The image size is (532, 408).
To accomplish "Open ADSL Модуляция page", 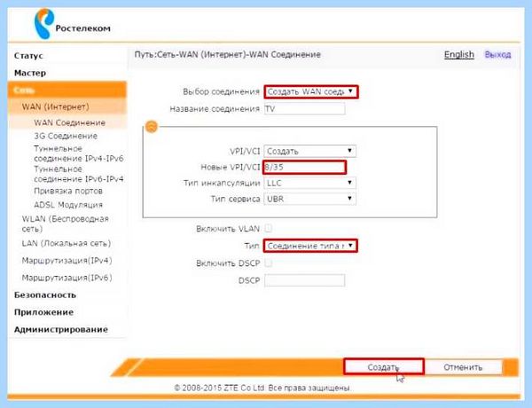I will pyautogui.click(x=68, y=205).
